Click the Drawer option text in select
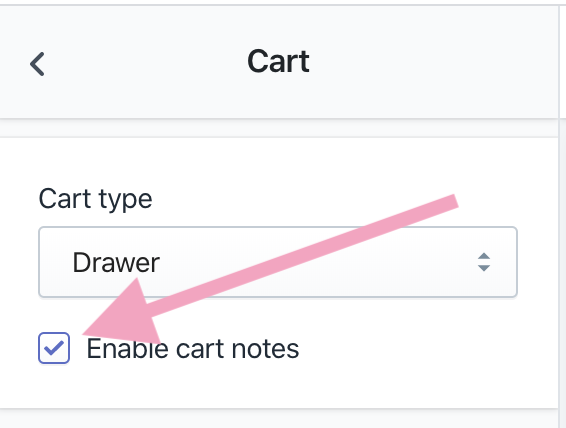Image resolution: width=566 pixels, height=428 pixels. pos(116,262)
